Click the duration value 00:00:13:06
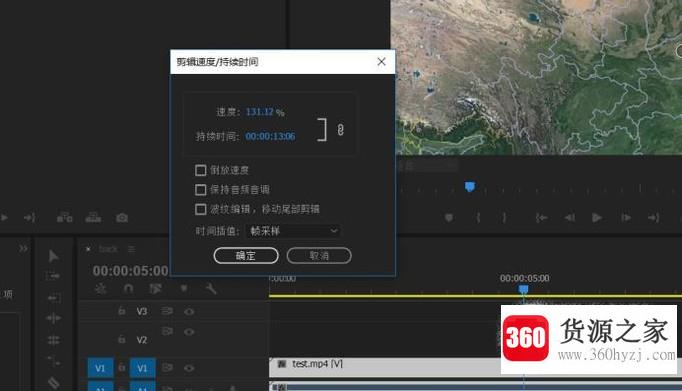This screenshot has height=391, width=682. click(270, 136)
